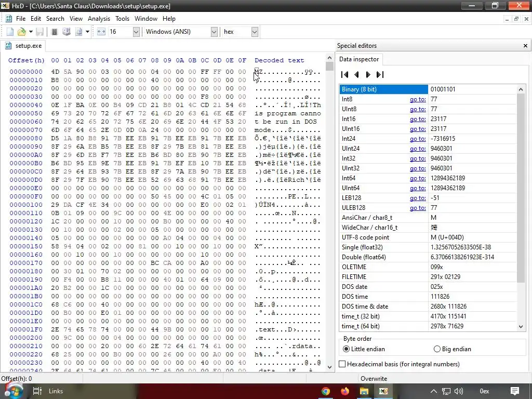The height and width of the screenshot is (399, 532).
Task: Show hidden tray icons chevron
Action: (434, 391)
